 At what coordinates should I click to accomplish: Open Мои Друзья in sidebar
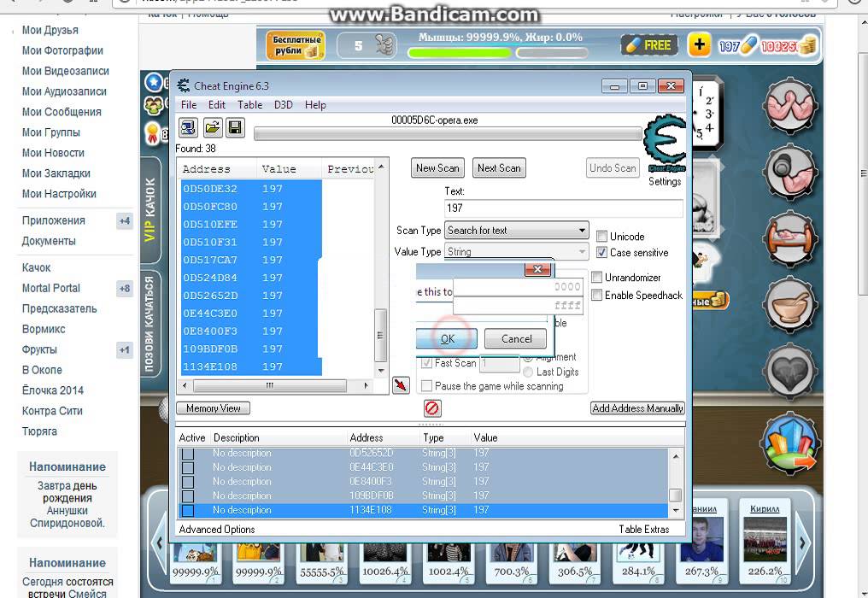[50, 30]
